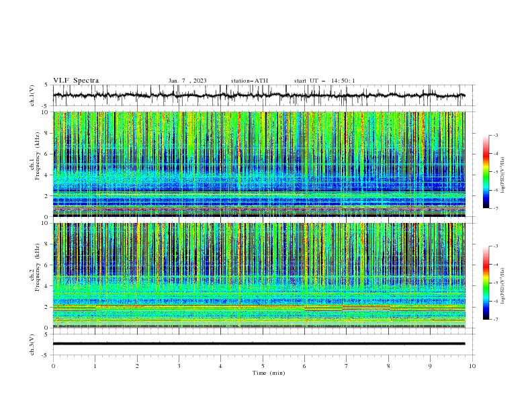
Task: Click the "ch.3(V)" axis label
Action: click(32, 345)
